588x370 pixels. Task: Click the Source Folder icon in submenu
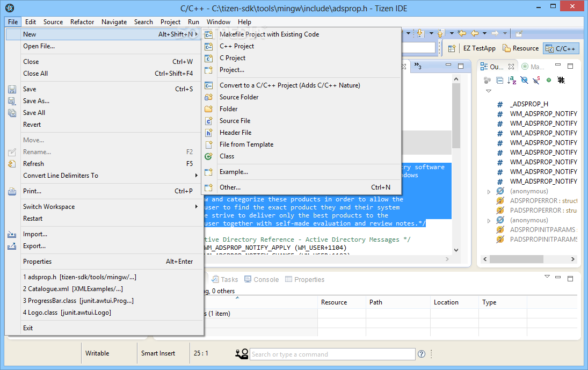208,97
